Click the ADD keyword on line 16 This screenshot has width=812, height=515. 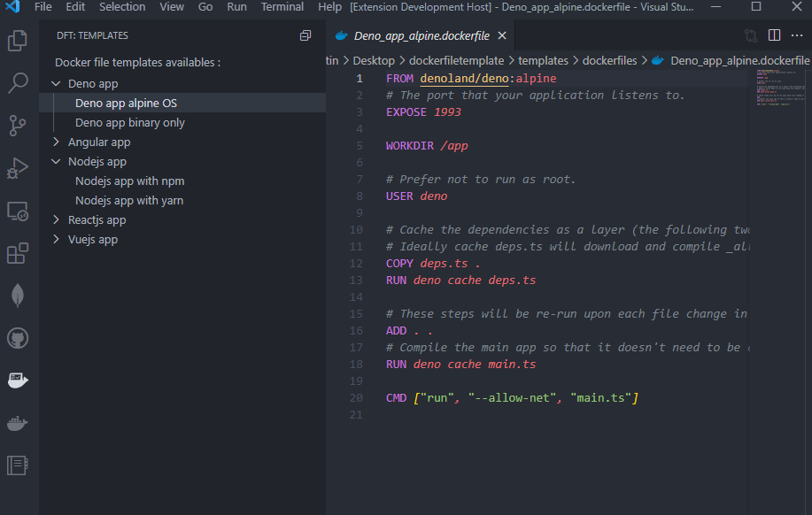tap(396, 330)
